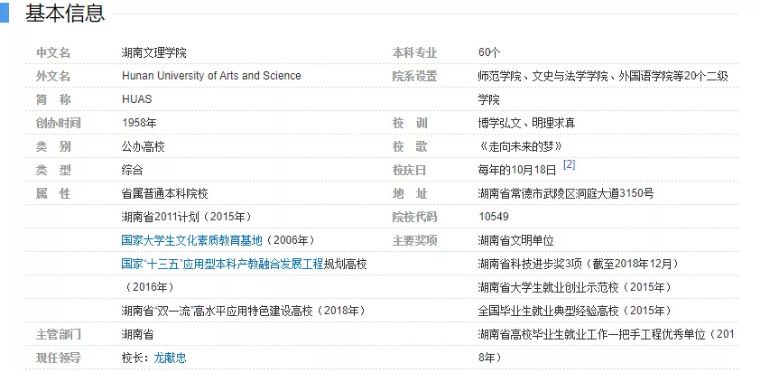
Task: Select 湖南省"双一流"高水平应用特色建设高校 text
Action: [217, 310]
